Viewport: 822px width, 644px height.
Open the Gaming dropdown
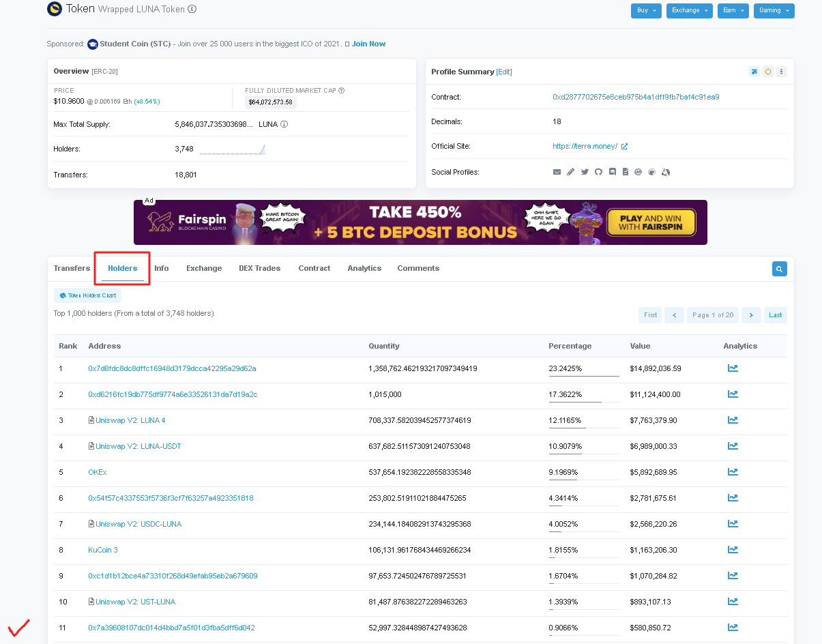(774, 11)
